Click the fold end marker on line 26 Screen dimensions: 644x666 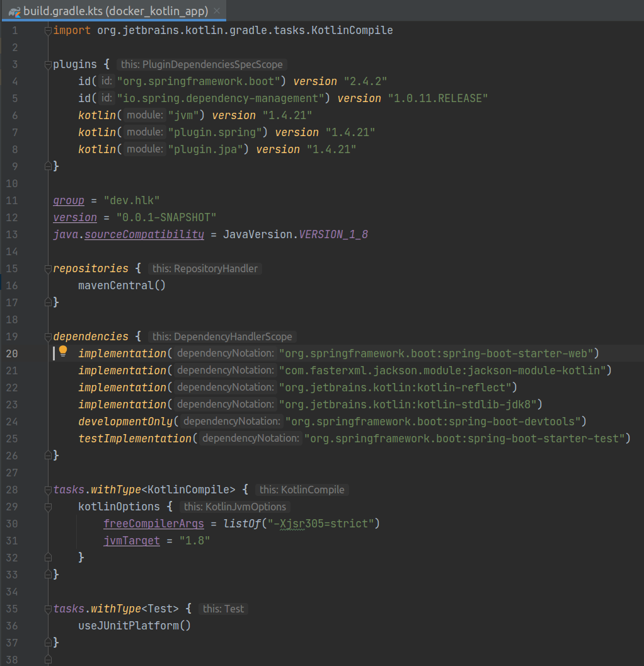[47, 455]
